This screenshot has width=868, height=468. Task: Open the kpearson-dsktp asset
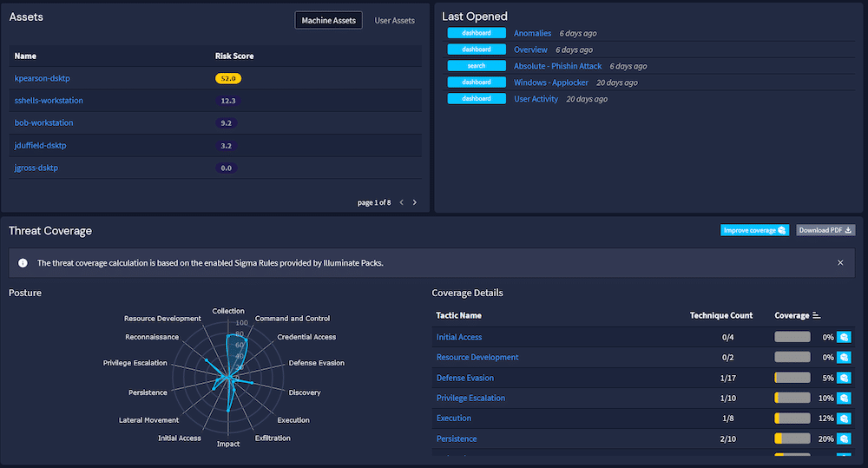point(42,78)
